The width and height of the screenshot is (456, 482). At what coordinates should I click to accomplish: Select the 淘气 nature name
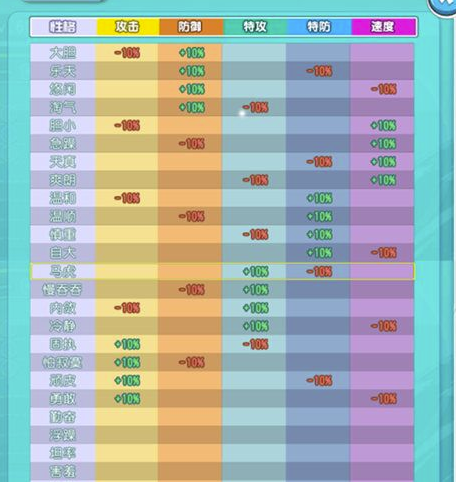coord(63,108)
